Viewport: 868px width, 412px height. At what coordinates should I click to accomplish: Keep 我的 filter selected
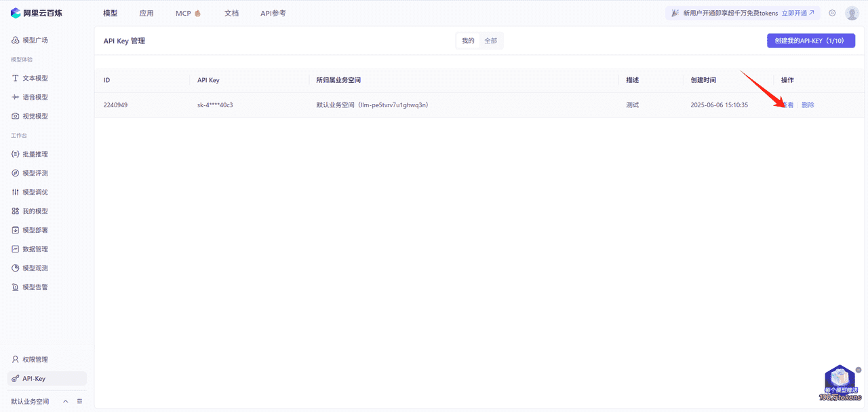point(467,40)
